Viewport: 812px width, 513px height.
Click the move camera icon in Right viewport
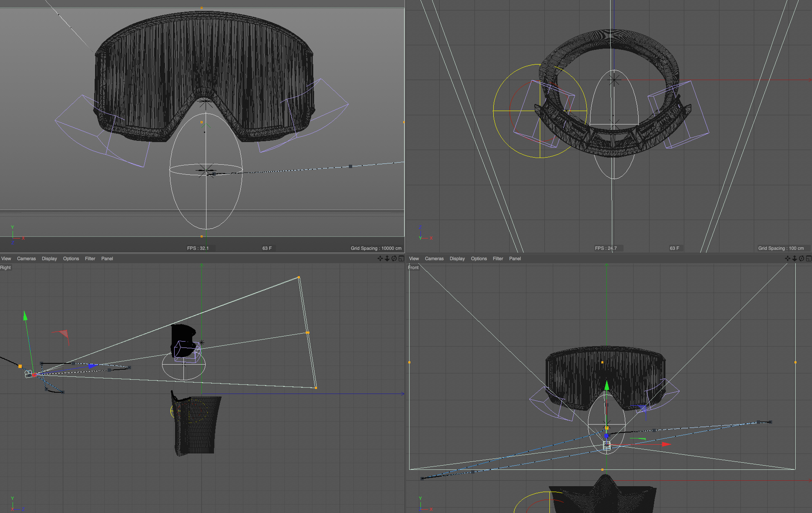coord(380,259)
